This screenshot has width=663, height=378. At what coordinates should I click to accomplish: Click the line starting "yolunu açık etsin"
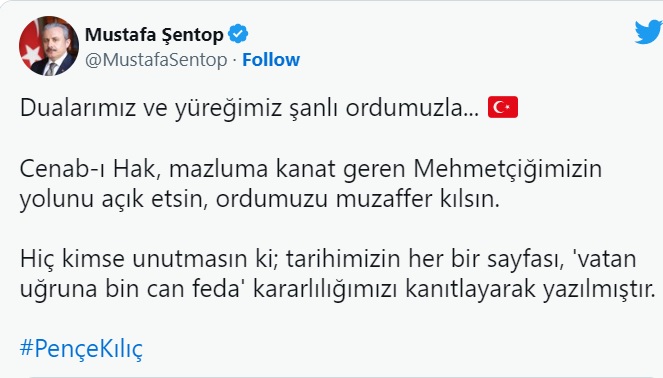click(260, 199)
